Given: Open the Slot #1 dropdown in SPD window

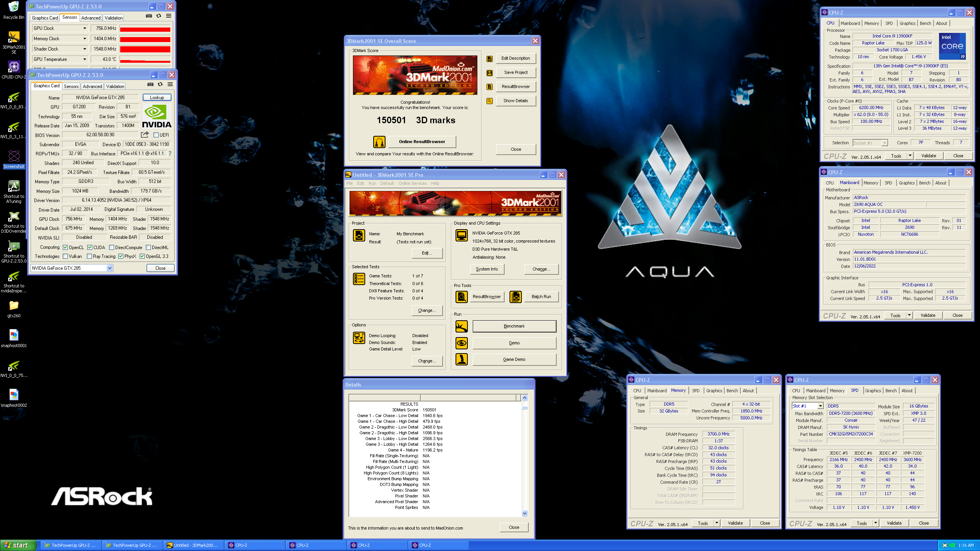Looking at the screenshot, I should [807, 406].
